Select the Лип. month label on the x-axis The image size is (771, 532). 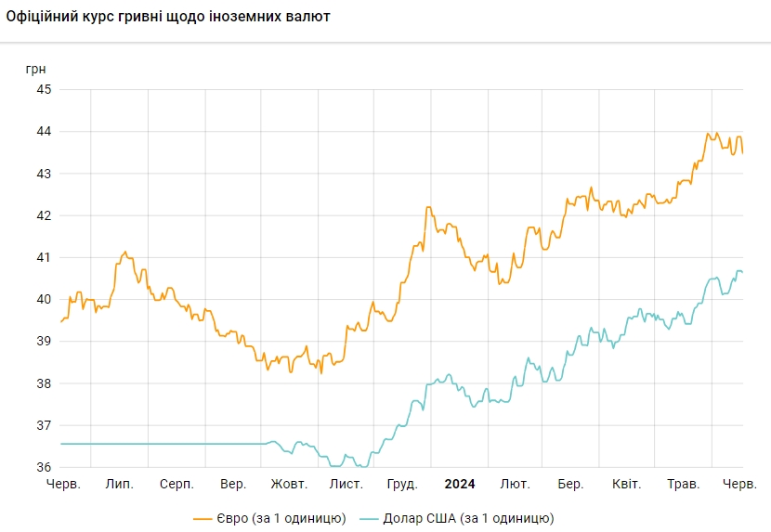click(x=120, y=485)
